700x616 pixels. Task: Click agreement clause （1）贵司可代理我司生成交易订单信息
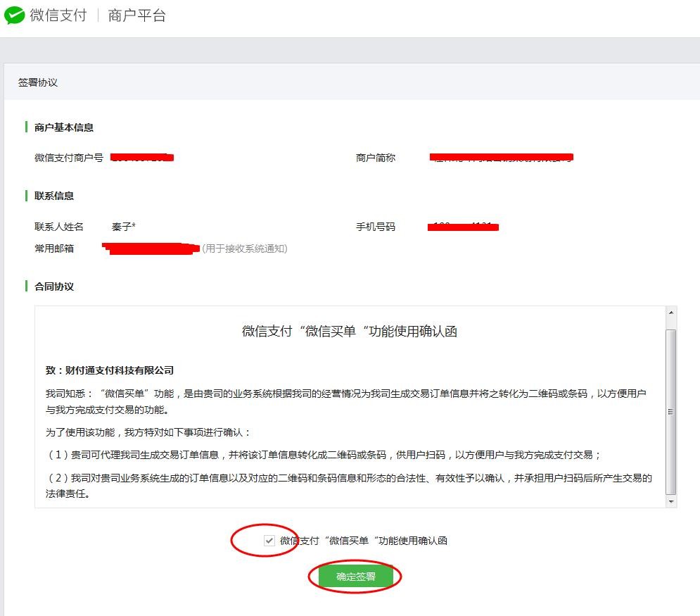pos(324,455)
